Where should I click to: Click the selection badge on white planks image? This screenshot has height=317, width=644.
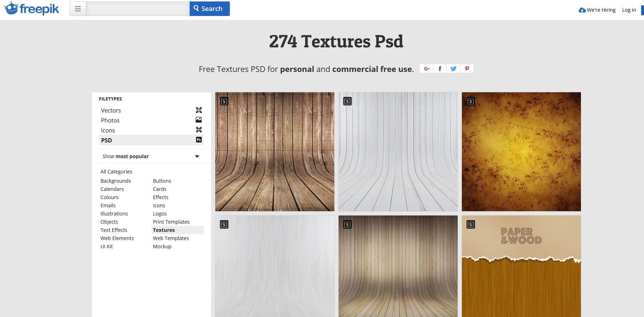(347, 102)
